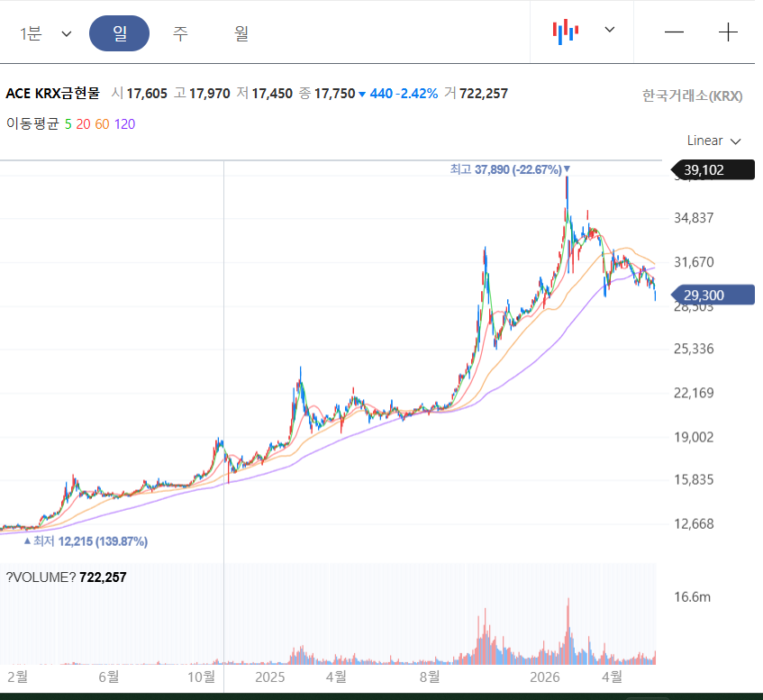The width and height of the screenshot is (763, 700).
Task: Click the ACE KRX금현물 title
Action: [52, 93]
